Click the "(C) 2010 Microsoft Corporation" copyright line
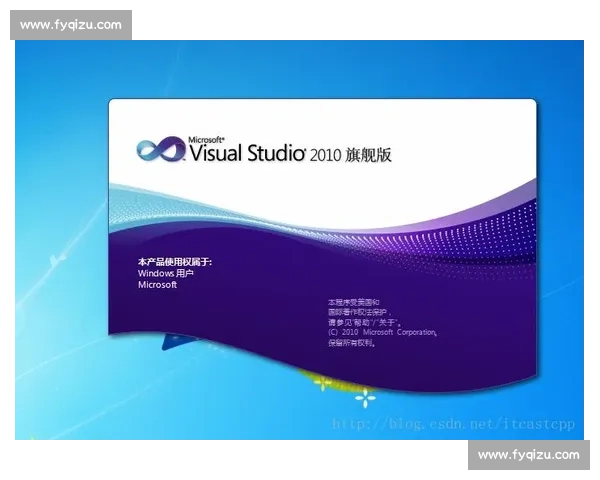Image resolution: width=600 pixels, height=480 pixels. [x=382, y=332]
